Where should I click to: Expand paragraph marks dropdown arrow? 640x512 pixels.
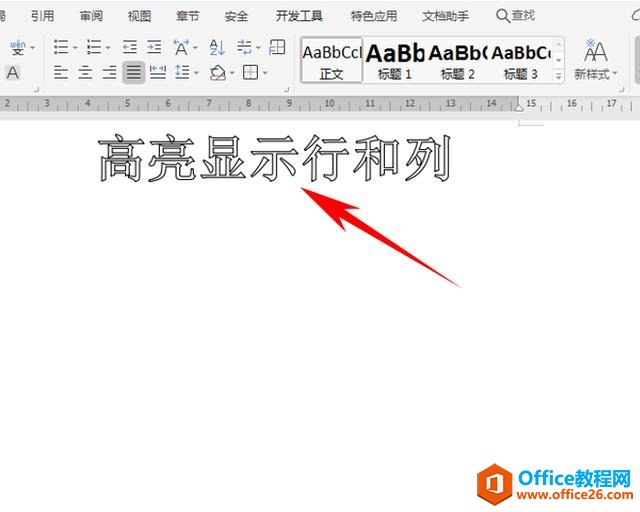[258, 48]
